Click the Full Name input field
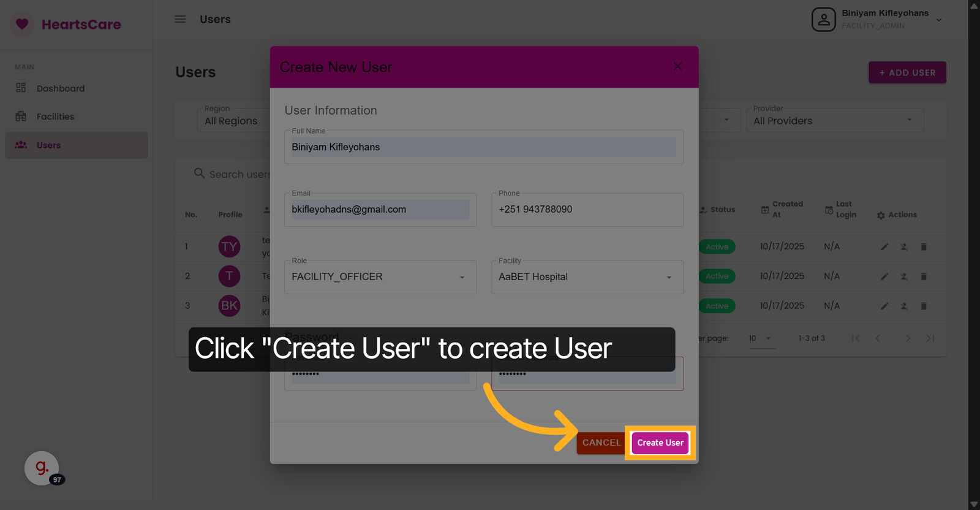 pyautogui.click(x=483, y=147)
